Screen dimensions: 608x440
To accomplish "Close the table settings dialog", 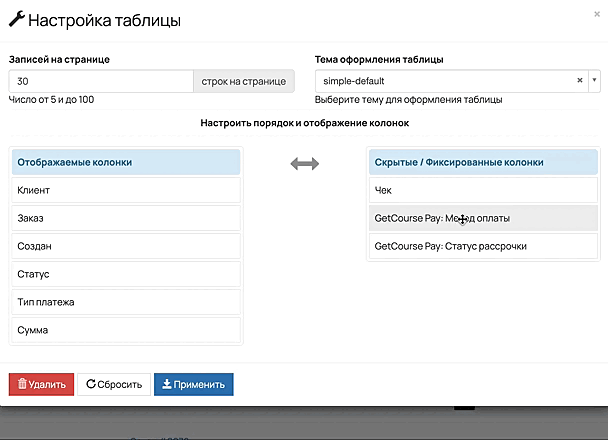I will (x=597, y=13).
